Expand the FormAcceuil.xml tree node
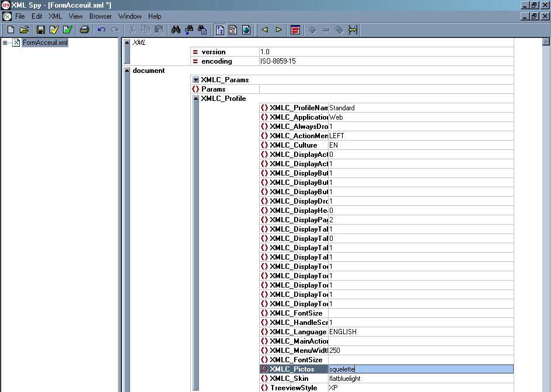Image resolution: width=551 pixels, height=392 pixels. tap(5, 43)
